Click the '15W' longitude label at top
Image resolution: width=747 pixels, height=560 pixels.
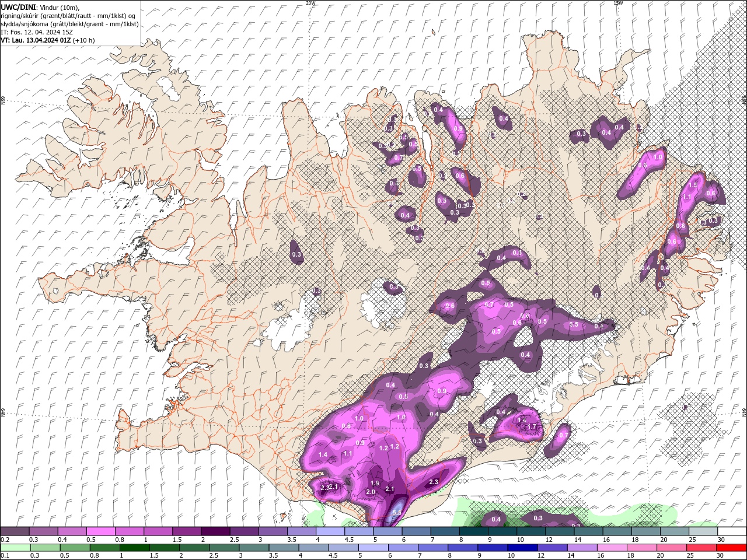(x=617, y=3)
